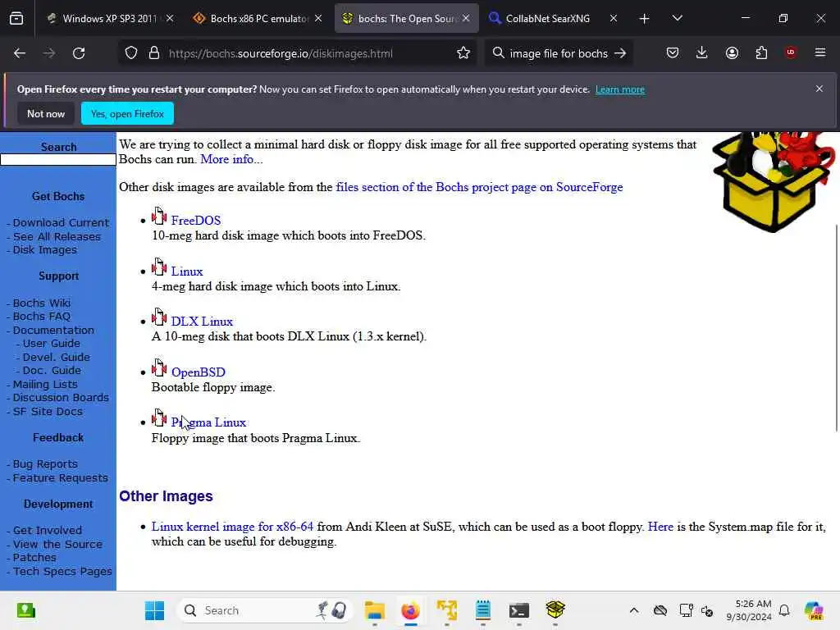
Task: Open the Save to Pocket icon
Action: pyautogui.click(x=673, y=53)
